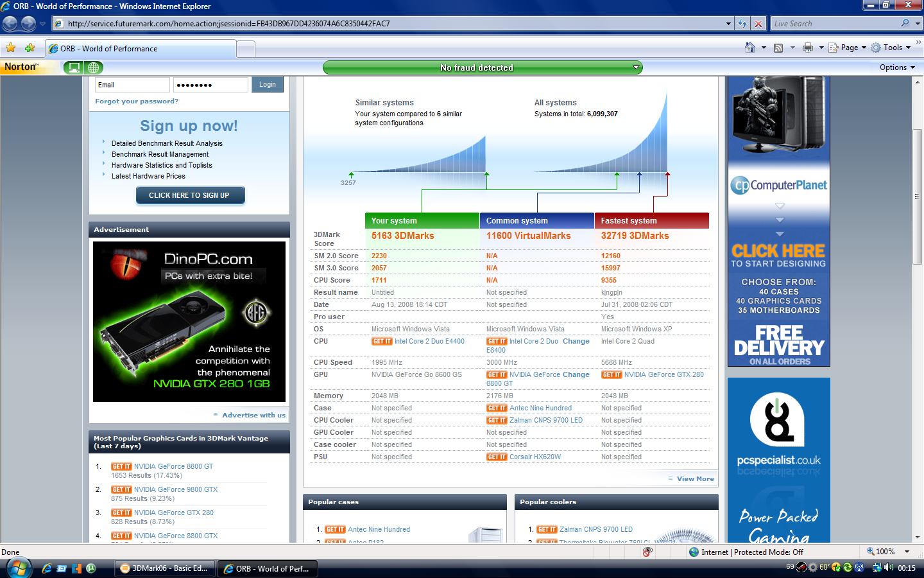This screenshot has height=578, width=924.
Task: Click the pcspecialist.co.uk banner advertisement
Action: [779, 460]
